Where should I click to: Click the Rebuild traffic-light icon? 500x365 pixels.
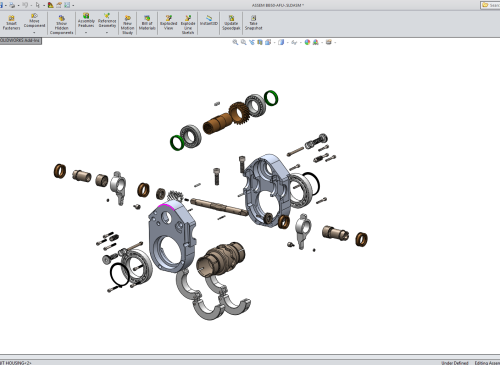pyautogui.click(x=51, y=5)
